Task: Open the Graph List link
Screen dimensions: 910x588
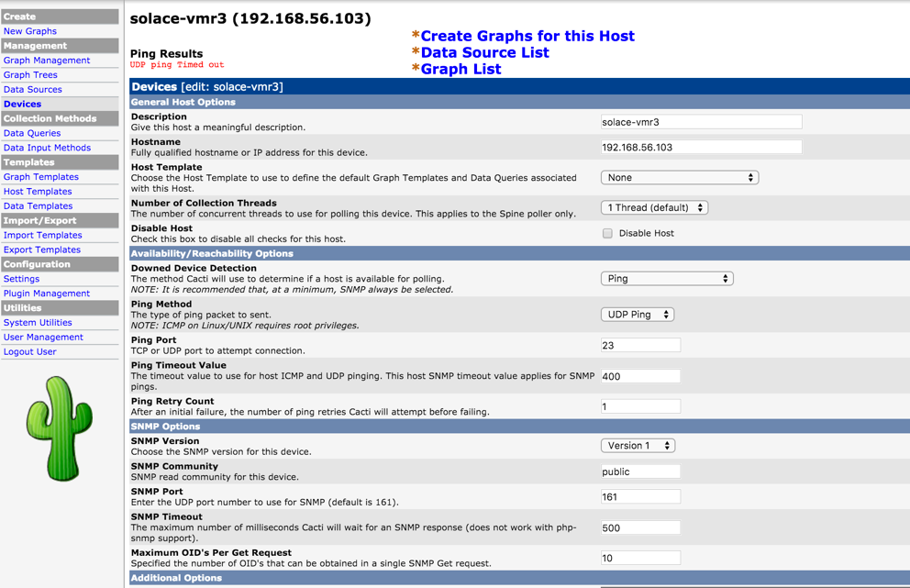Action: 461,69
